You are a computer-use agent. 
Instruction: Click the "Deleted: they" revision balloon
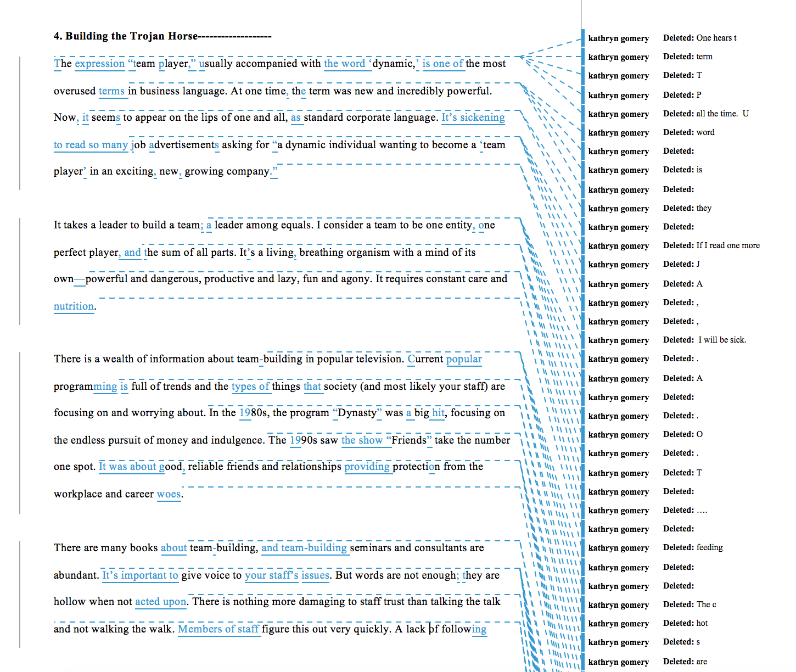pyautogui.click(x=687, y=208)
